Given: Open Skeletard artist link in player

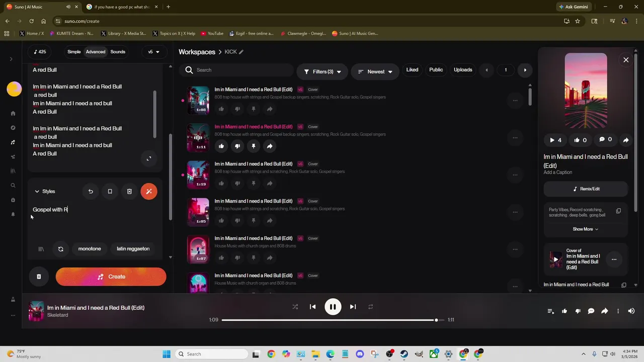Looking at the screenshot, I should click(x=57, y=315).
